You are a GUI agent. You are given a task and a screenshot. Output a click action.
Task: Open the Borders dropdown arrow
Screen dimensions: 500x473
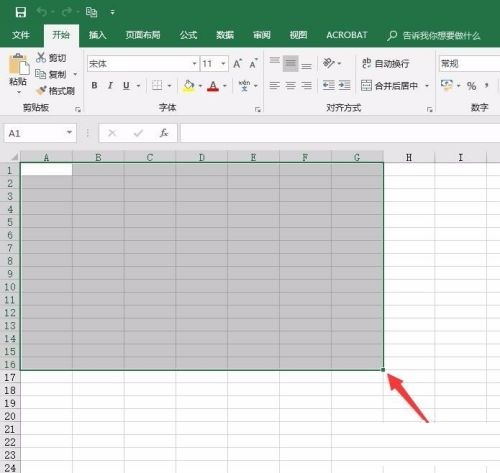click(169, 86)
